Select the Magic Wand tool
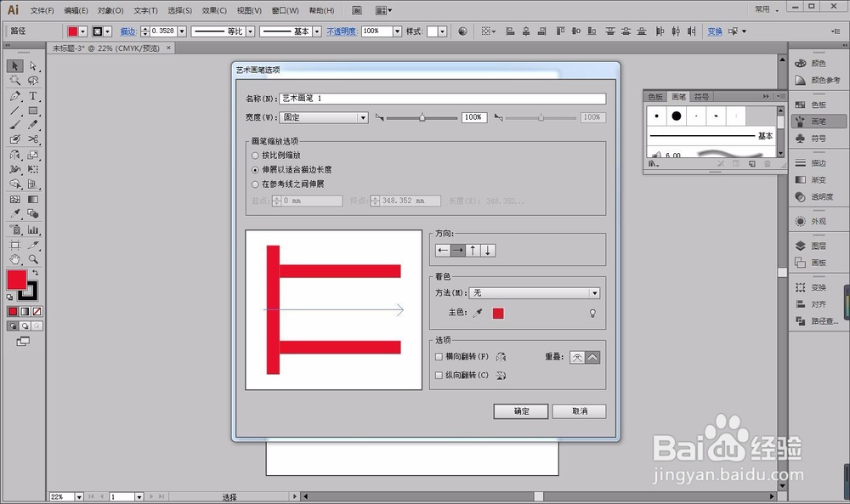Image resolution: width=850 pixels, height=504 pixels. click(14, 80)
